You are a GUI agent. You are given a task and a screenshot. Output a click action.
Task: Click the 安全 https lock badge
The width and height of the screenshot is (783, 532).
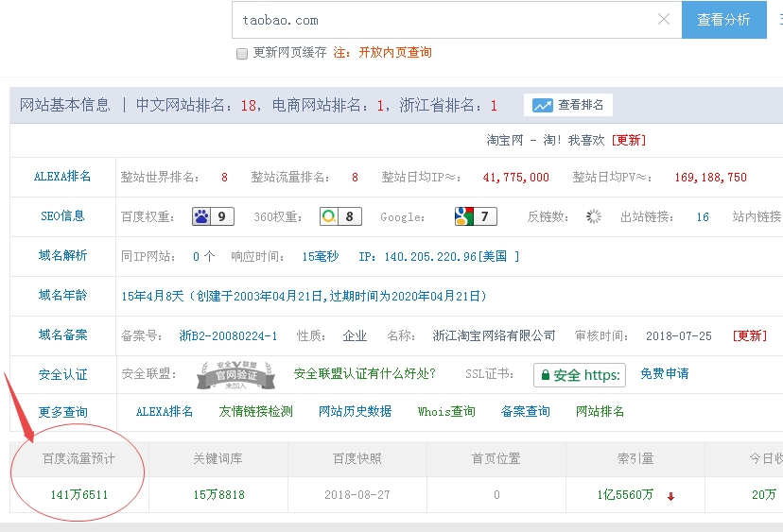tap(580, 375)
